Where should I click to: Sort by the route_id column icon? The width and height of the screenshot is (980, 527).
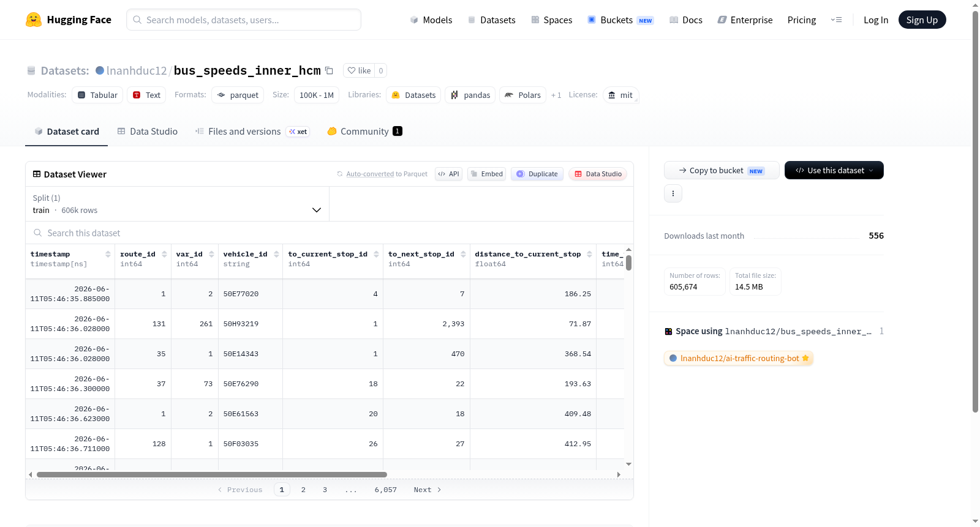point(164,254)
